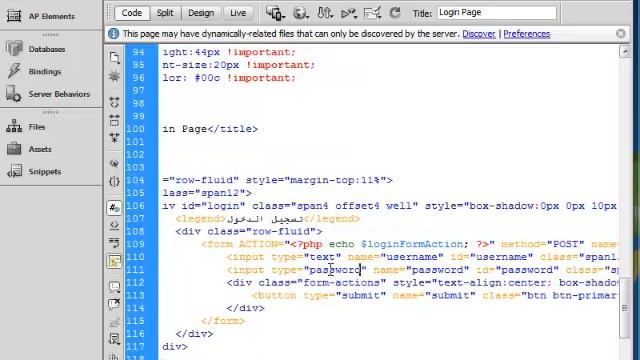Switch to Code view
The image size is (640, 360).
coord(132,13)
